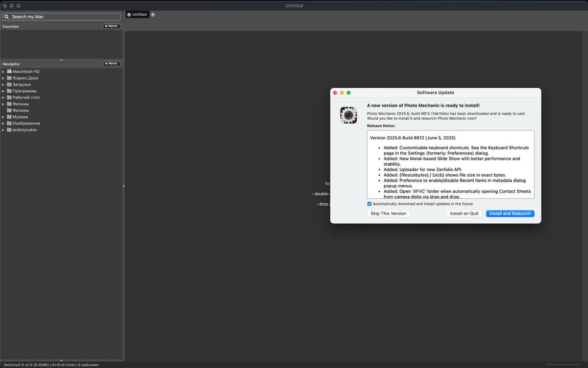Click the Macintosh HD drive icon
Image resolution: width=588 pixels, height=368 pixels.
(9, 72)
